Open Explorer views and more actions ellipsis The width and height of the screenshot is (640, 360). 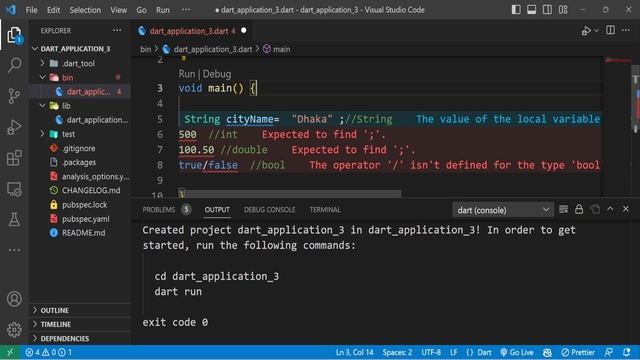point(117,31)
